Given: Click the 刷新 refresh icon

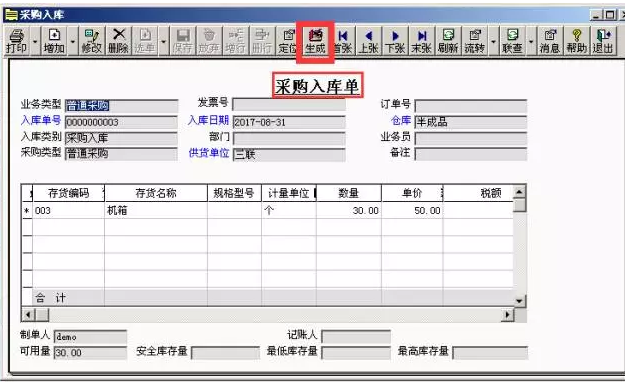Looking at the screenshot, I should [x=448, y=41].
